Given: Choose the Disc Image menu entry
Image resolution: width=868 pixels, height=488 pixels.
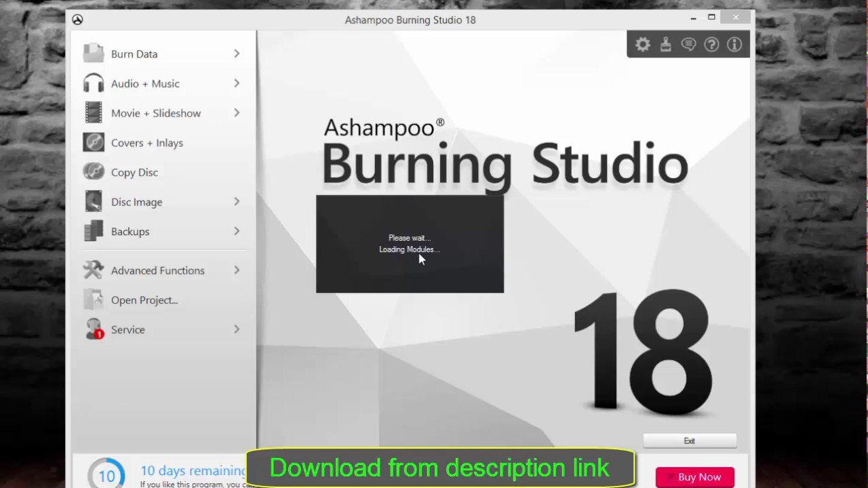Looking at the screenshot, I should tap(163, 202).
